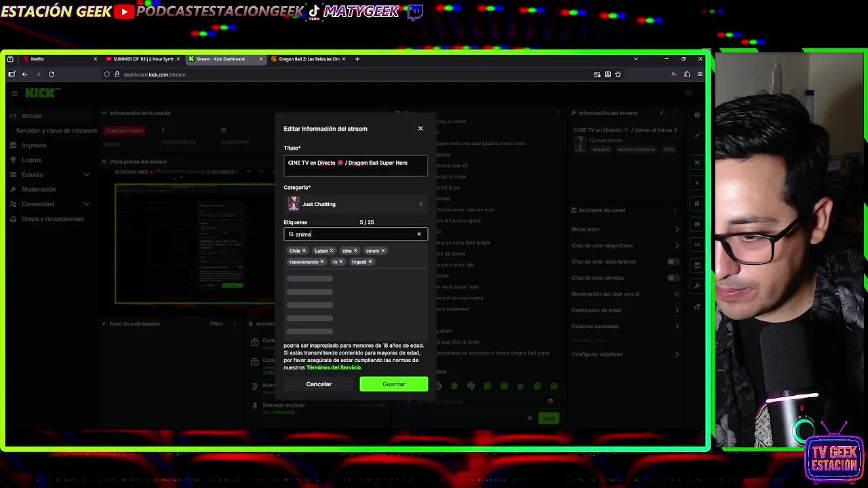Go back in the browser
This screenshot has width=868, height=488.
pos(25,74)
